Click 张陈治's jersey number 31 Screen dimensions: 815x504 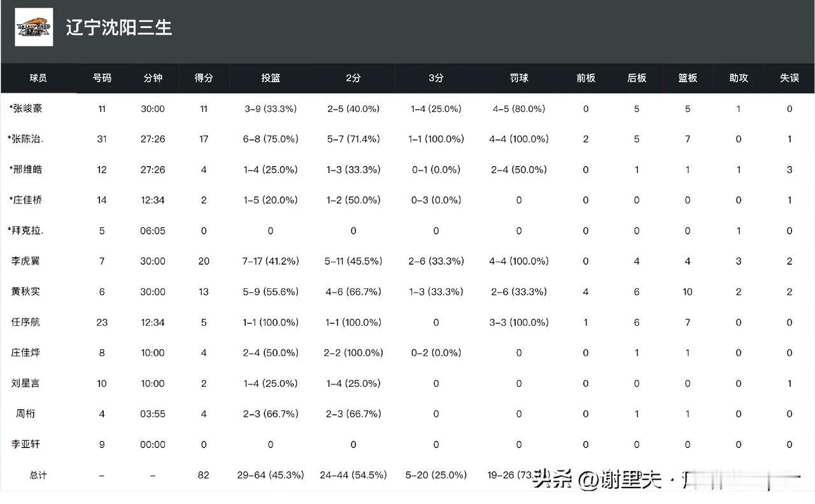click(x=102, y=139)
